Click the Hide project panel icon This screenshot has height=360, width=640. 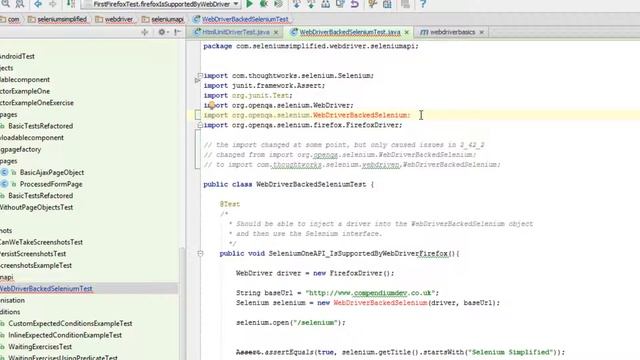[x=178, y=32]
